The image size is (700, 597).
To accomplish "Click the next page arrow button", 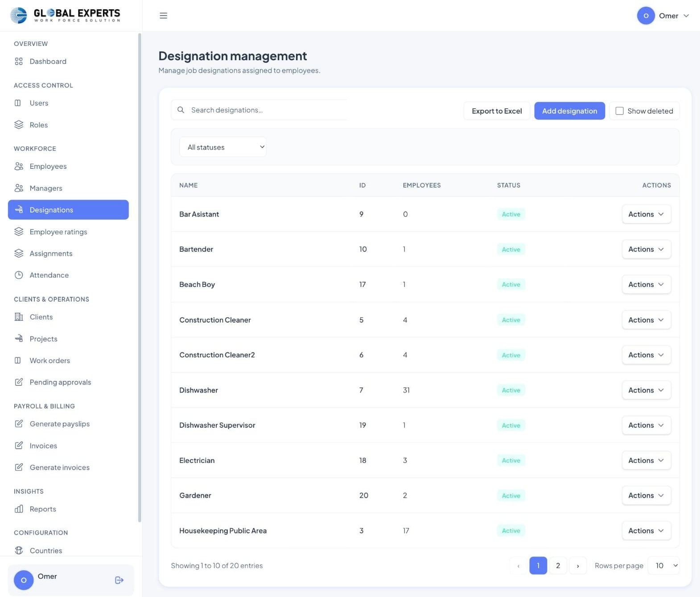I will pyautogui.click(x=578, y=566).
